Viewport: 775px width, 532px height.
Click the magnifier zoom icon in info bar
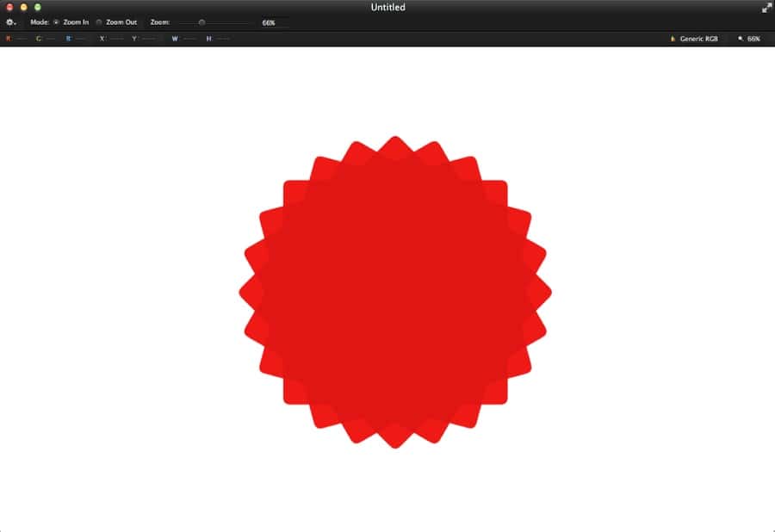tap(741, 39)
